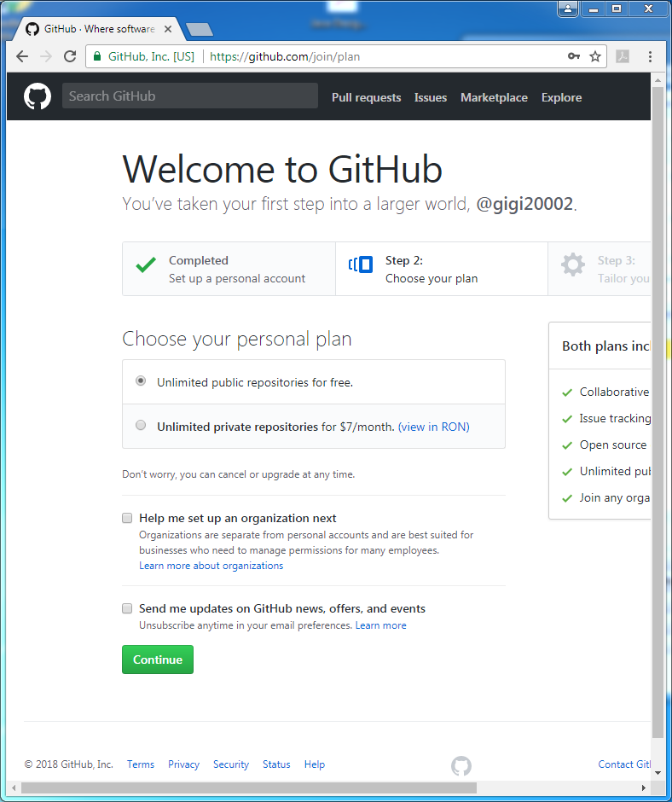Image resolution: width=672 pixels, height=802 pixels.
Task: Click the Completed personal account step
Action: [x=229, y=269]
